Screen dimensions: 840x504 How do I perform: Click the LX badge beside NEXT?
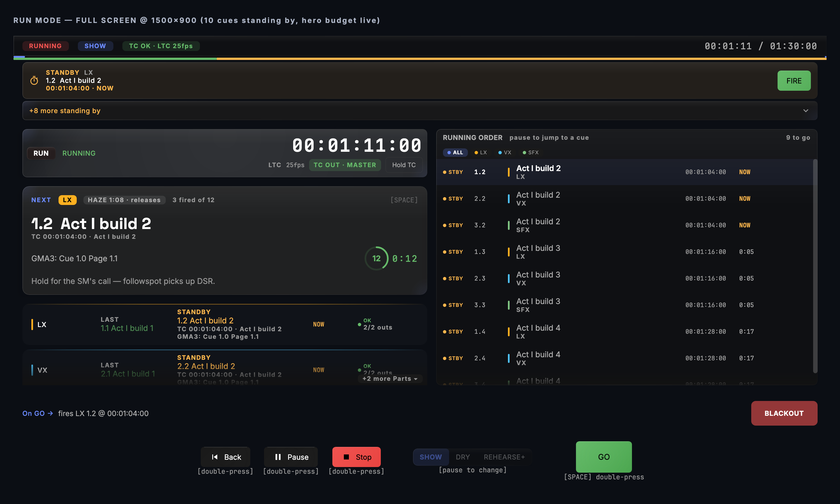(x=67, y=200)
